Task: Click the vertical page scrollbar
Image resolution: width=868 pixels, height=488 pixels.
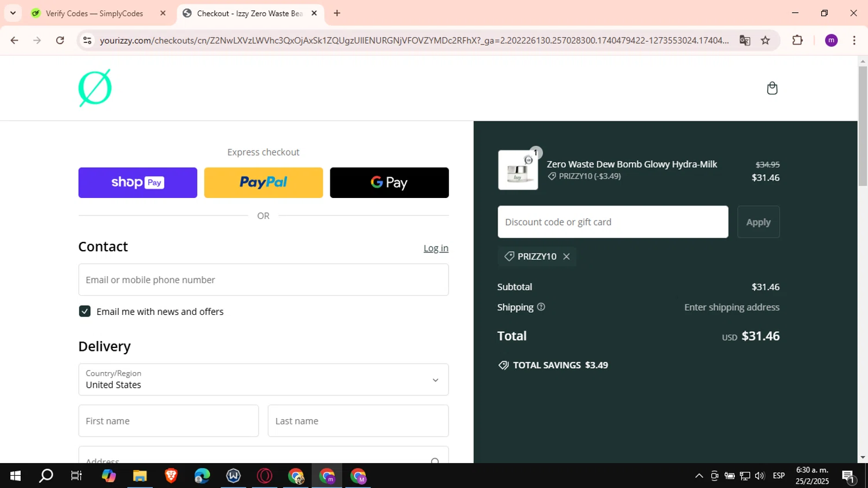Action: 863,126
